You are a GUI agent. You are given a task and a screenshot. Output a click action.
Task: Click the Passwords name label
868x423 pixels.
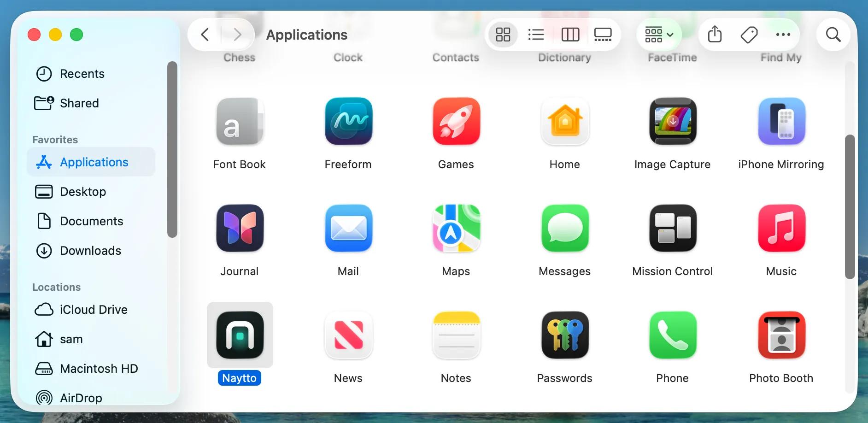pos(565,378)
